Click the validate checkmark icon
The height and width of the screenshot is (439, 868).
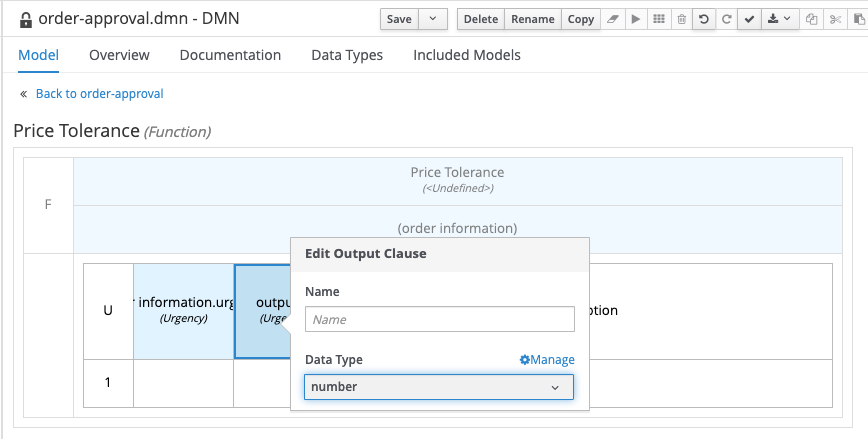[750, 19]
